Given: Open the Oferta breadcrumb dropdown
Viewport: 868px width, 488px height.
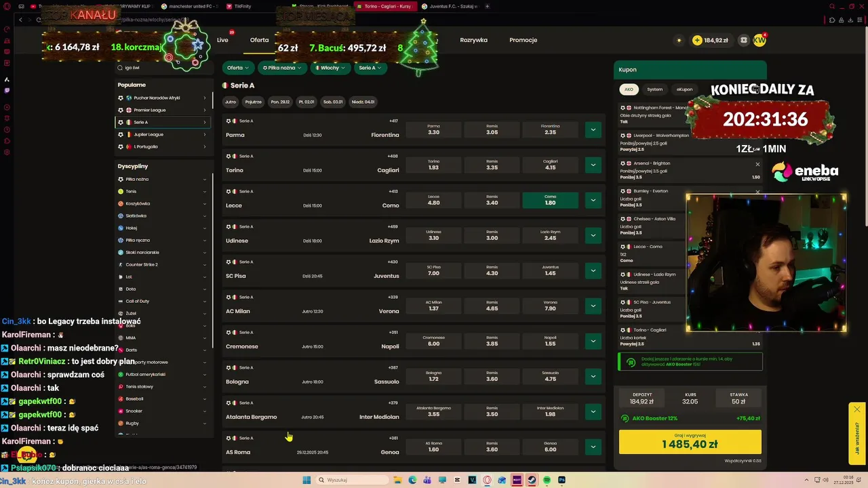Looking at the screenshot, I should (x=238, y=68).
